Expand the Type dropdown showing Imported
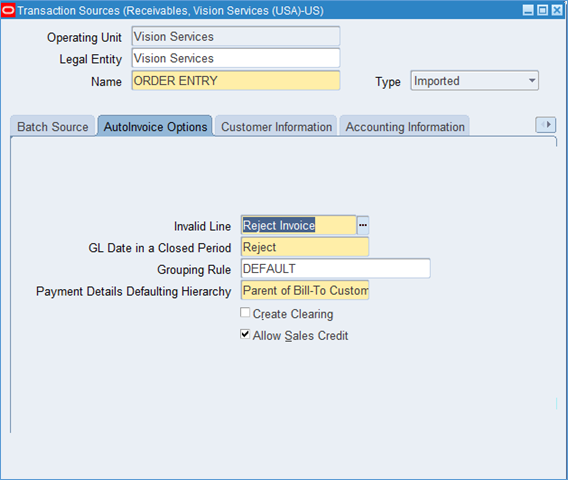Image resolution: width=568 pixels, height=480 pixels. coord(474,81)
